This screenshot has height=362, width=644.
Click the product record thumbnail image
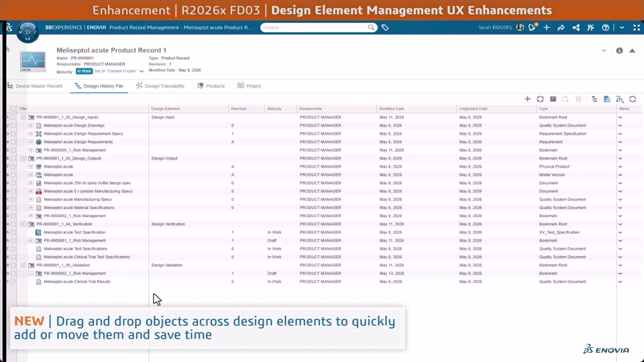[x=33, y=62]
